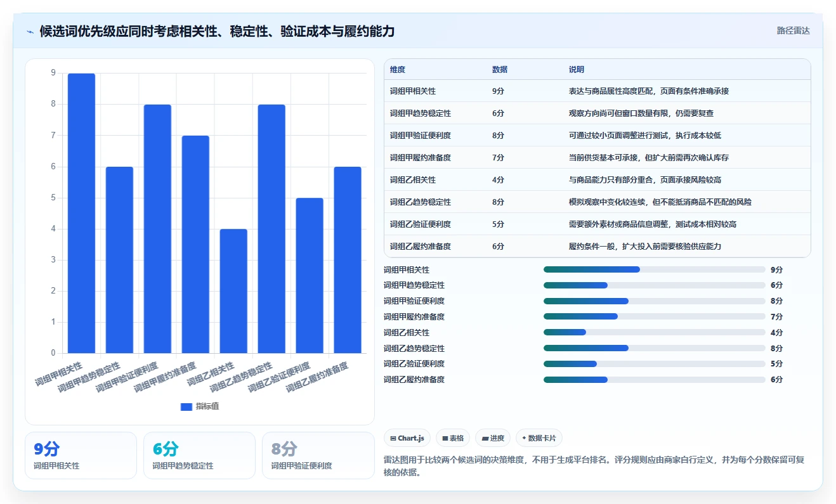
Task: Click the 词组乙验证便利度 label in progress list
Action: [414, 364]
